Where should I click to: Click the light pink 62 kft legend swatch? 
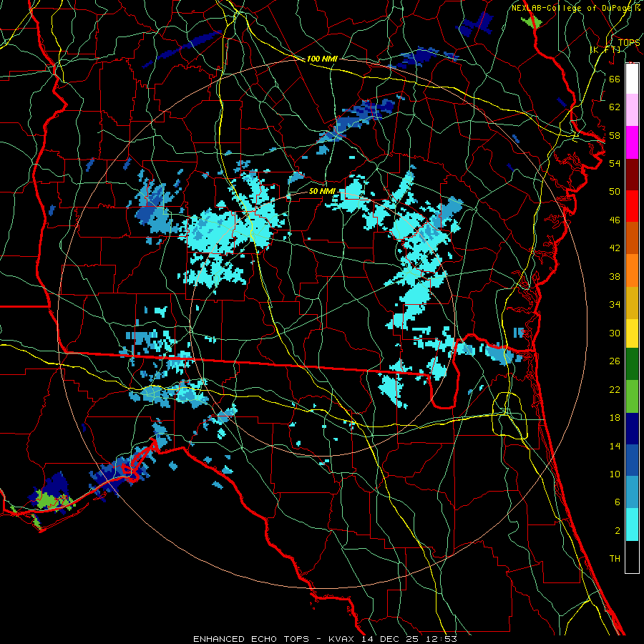632,110
